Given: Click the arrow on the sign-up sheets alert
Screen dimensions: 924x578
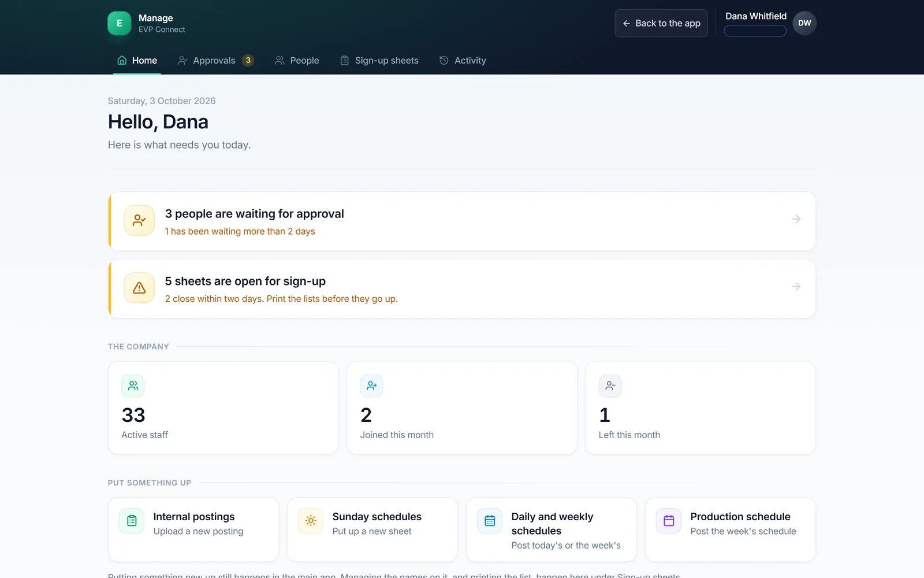Looking at the screenshot, I should click(796, 287).
